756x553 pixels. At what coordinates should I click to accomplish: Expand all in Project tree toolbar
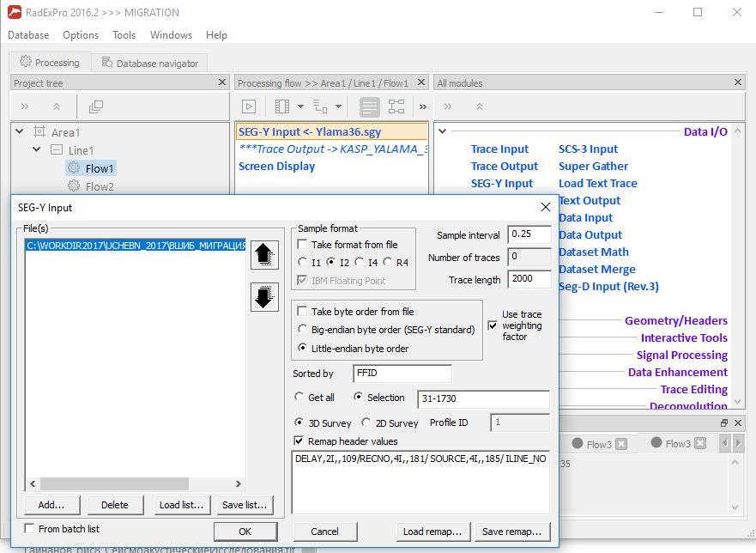(x=25, y=106)
